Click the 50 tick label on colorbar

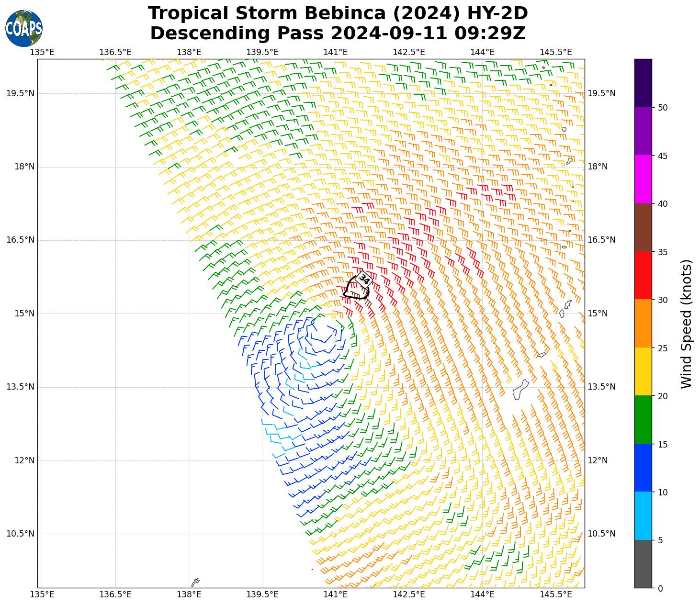tap(663, 108)
